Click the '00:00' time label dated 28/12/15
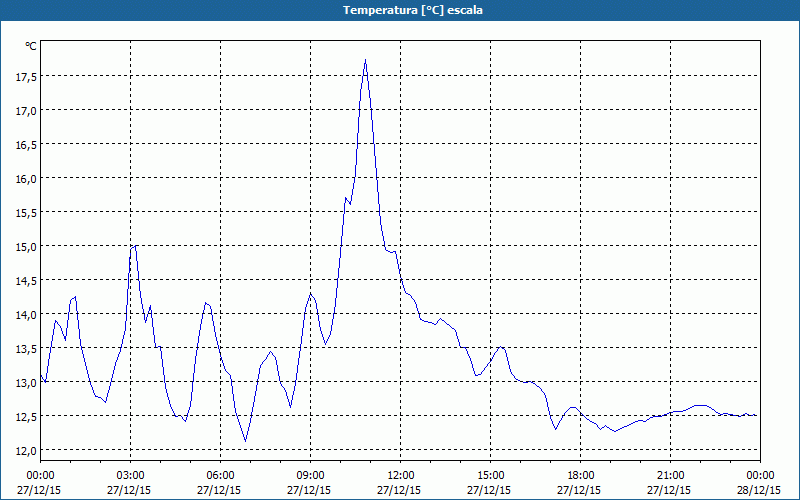The image size is (800, 500). (760, 476)
